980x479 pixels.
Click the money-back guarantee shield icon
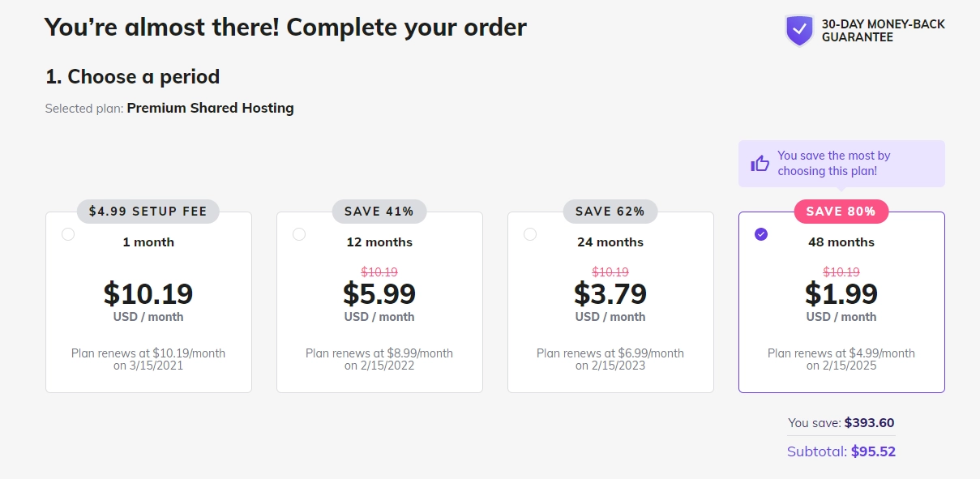click(x=799, y=31)
